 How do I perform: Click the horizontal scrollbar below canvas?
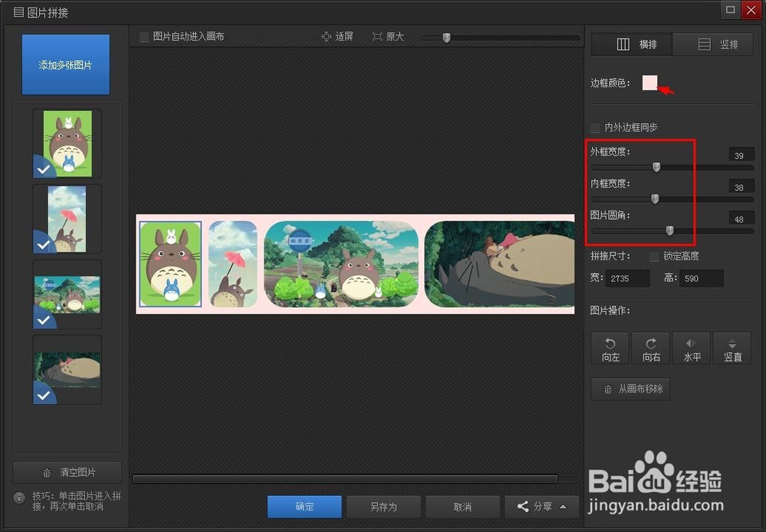345,479
